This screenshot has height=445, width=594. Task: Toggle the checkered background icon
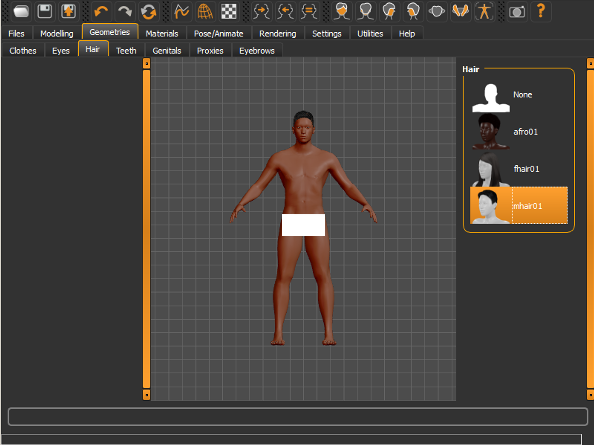[x=229, y=11]
